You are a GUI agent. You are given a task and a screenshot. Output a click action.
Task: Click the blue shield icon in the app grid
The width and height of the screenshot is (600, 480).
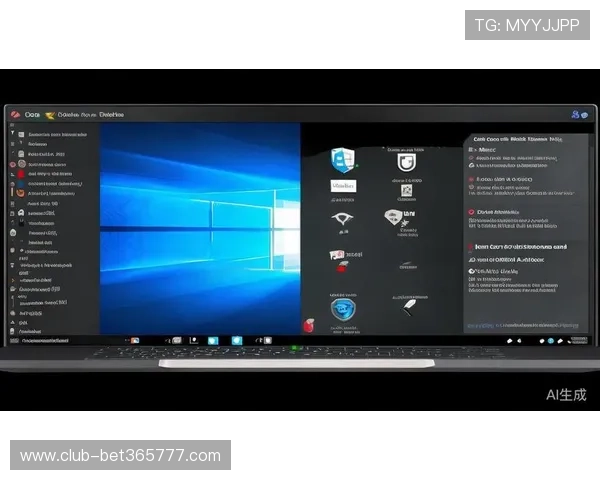[343, 159]
